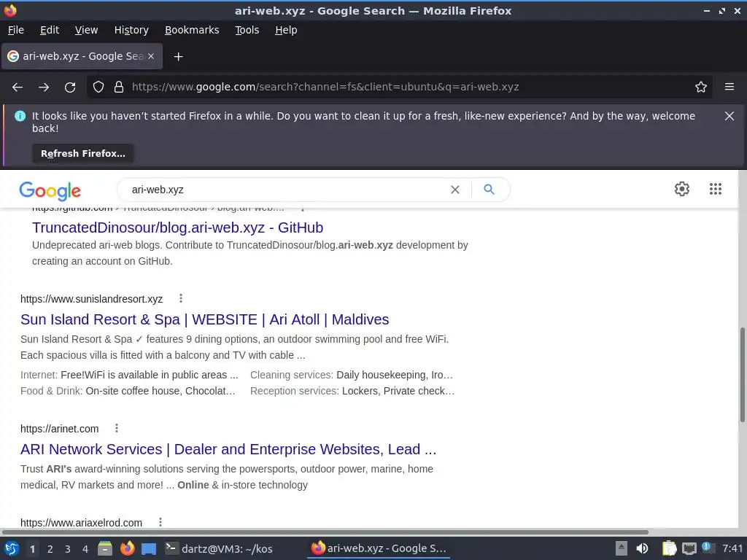The width and height of the screenshot is (747, 560).
Task: Open the Edit menu
Action: coord(50,30)
